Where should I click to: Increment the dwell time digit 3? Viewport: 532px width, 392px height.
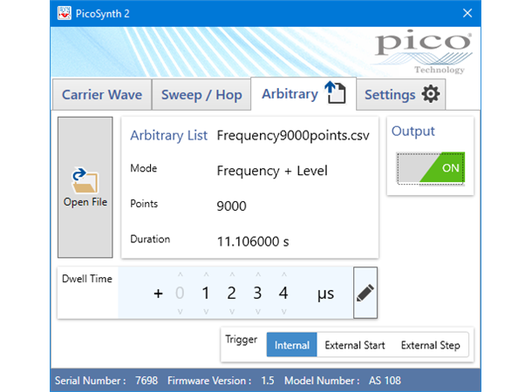pyautogui.click(x=258, y=274)
